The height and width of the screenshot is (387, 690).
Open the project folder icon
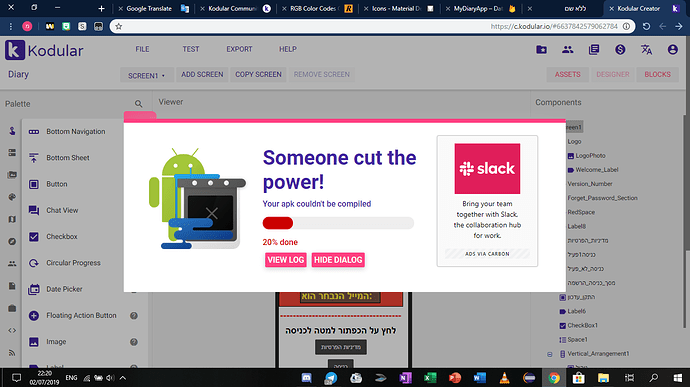pyautogui.click(x=541, y=49)
